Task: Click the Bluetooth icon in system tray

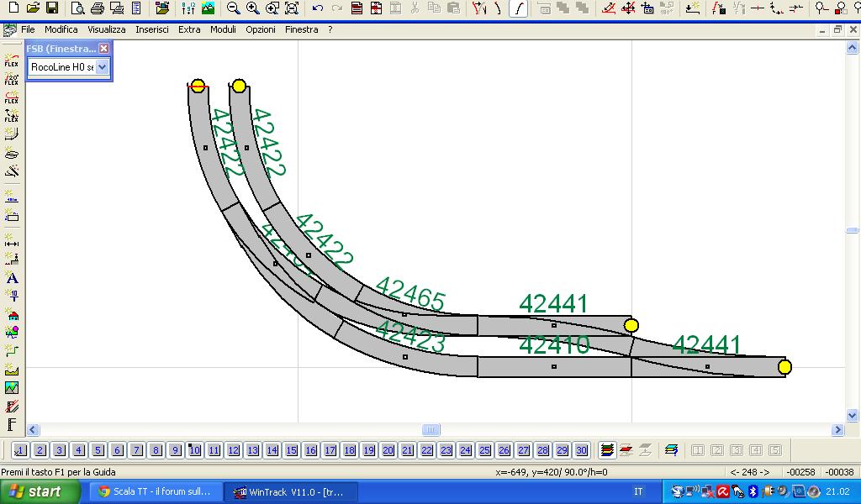Action: click(753, 492)
